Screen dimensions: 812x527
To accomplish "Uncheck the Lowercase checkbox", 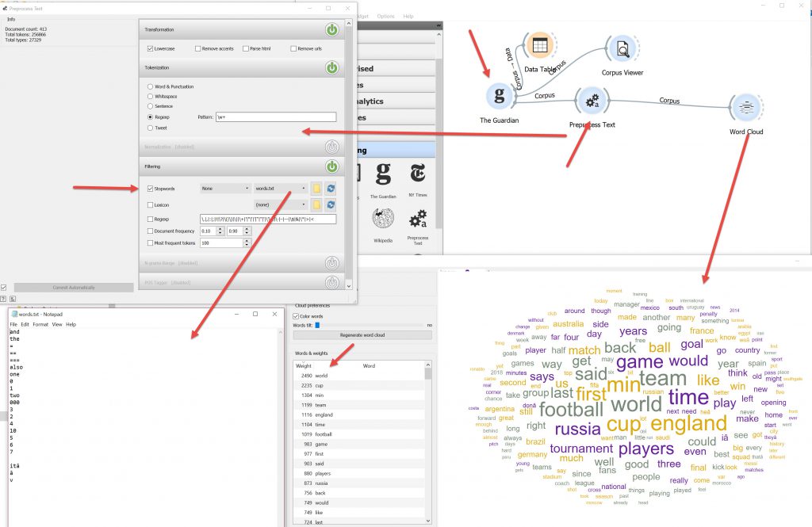I will click(x=151, y=49).
